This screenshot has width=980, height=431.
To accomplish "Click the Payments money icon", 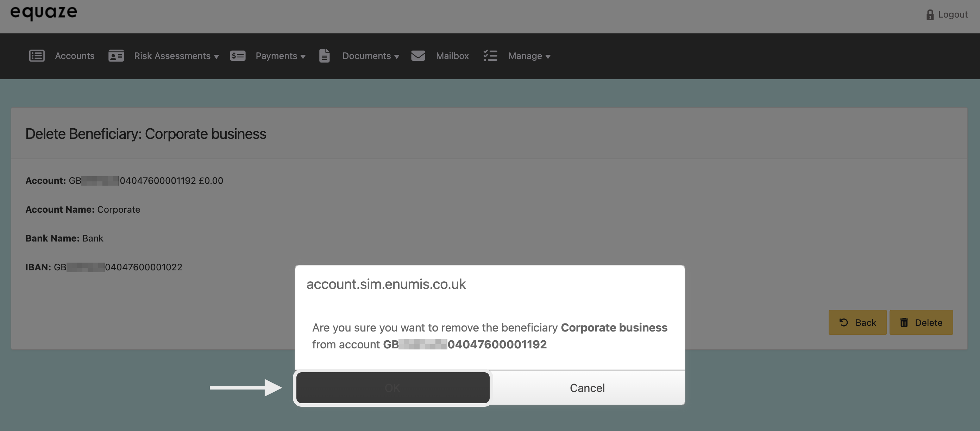I will [238, 56].
